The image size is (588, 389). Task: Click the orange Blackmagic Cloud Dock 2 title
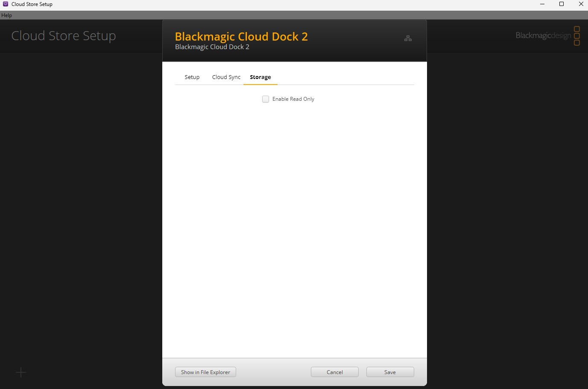[x=241, y=36]
